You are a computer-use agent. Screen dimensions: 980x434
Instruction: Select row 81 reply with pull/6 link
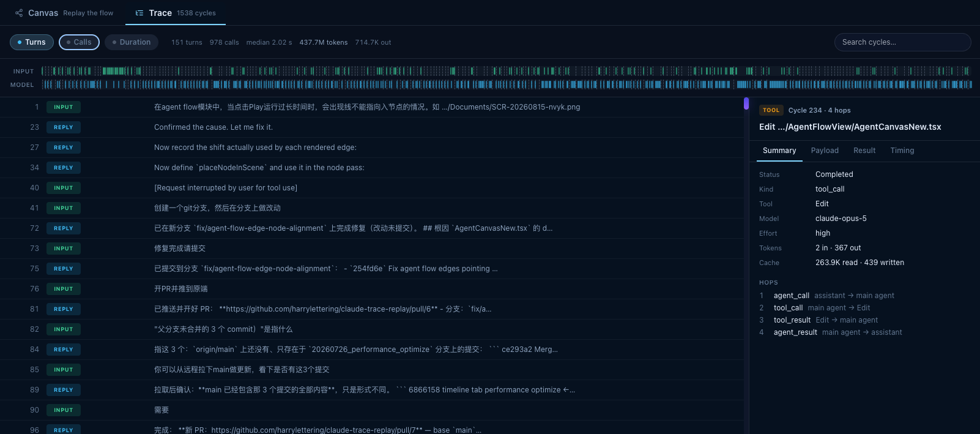(372, 309)
